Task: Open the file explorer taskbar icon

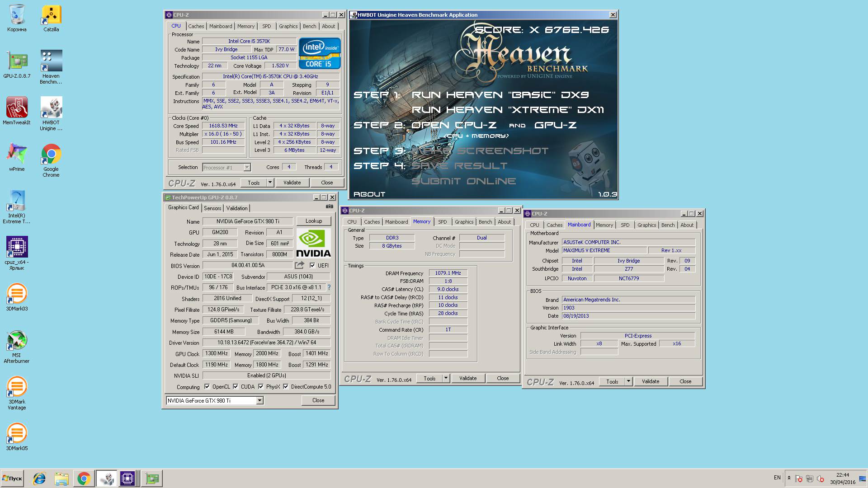Action: pos(61,478)
